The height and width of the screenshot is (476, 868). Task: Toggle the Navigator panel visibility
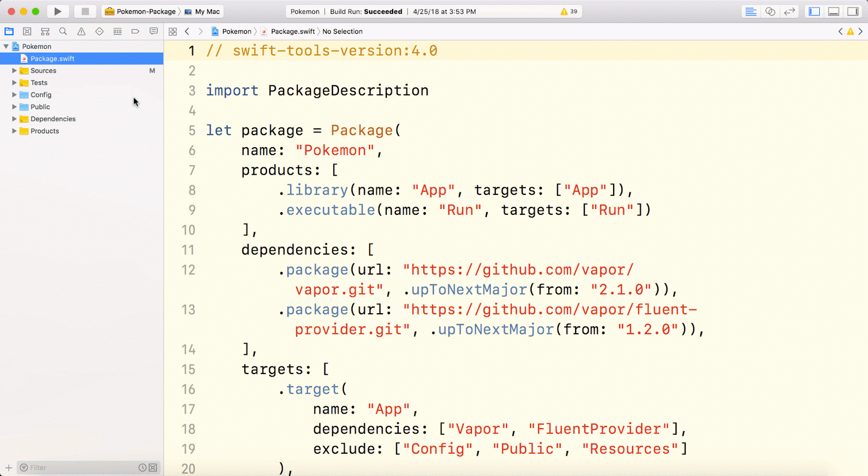pos(814,11)
